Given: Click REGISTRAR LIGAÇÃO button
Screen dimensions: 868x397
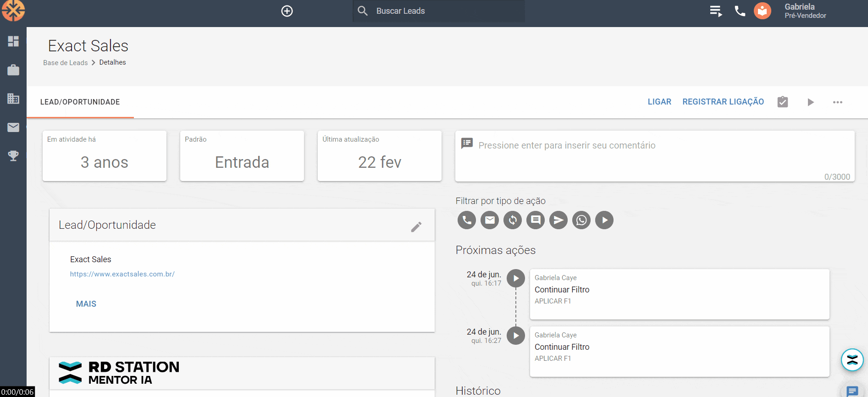Looking at the screenshot, I should (x=723, y=102).
